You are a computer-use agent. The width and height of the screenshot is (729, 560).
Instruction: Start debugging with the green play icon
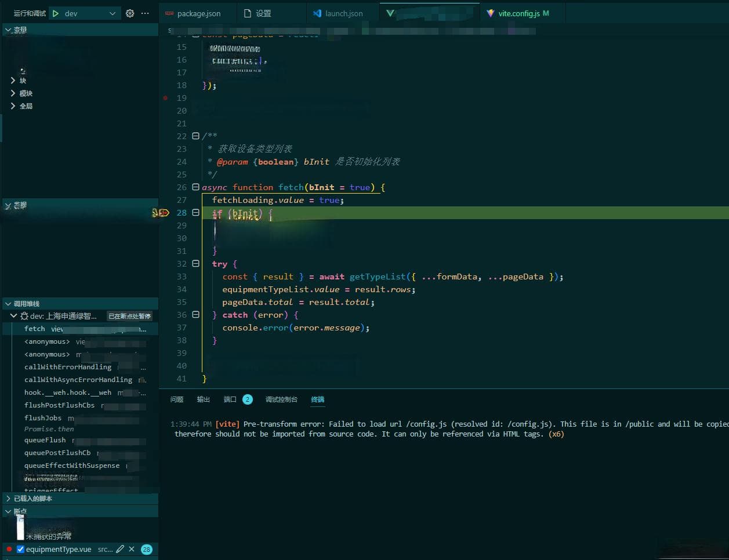(56, 13)
